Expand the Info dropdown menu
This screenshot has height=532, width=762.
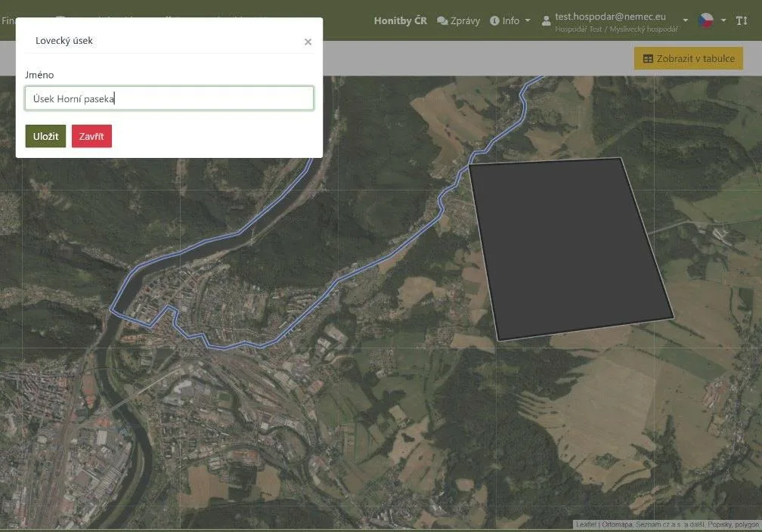510,21
